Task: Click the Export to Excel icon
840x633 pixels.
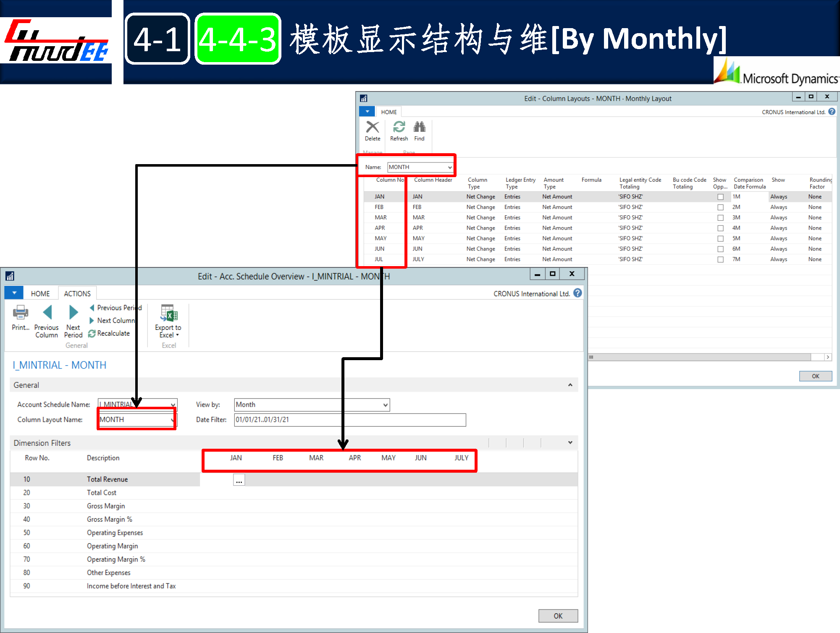Action: (x=168, y=313)
